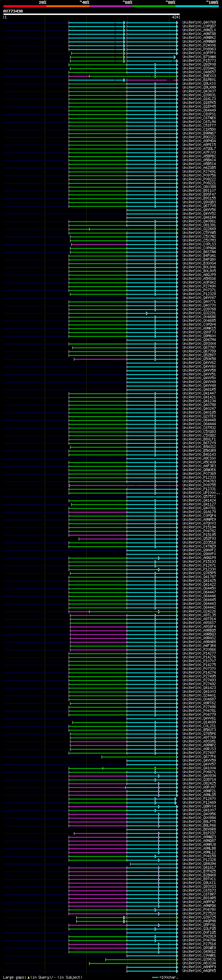Select label UniRef100_P12333
The height and width of the screenshot is (980, 222).
click(199, 477)
